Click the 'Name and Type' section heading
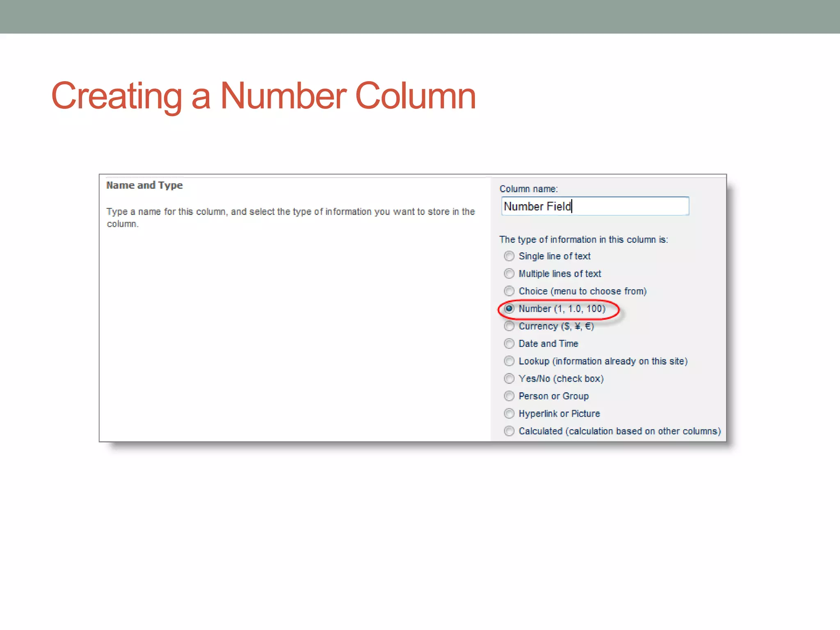This screenshot has height=630, width=840. [144, 185]
